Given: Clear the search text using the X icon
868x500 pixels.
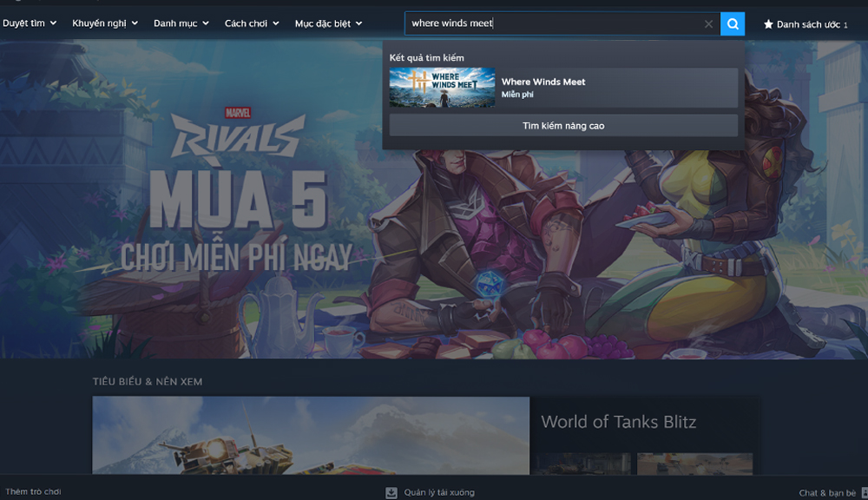Looking at the screenshot, I should [x=707, y=23].
